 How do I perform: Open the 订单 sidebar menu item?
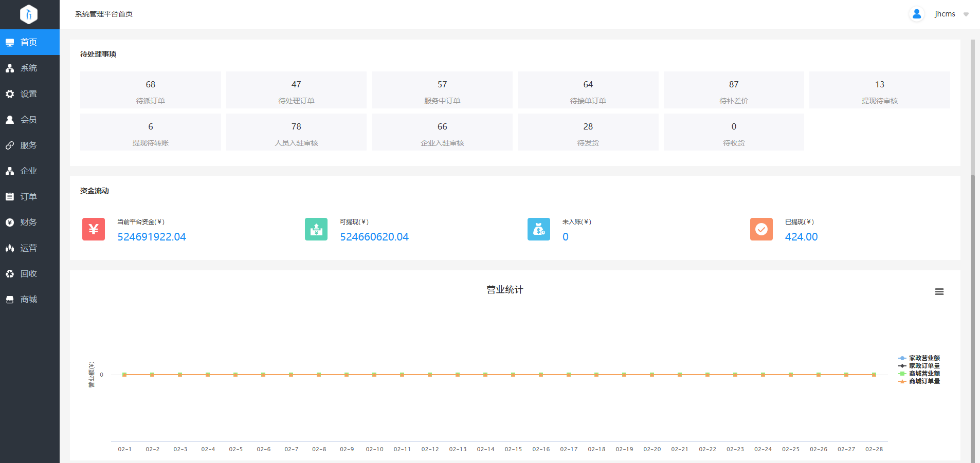point(29,197)
